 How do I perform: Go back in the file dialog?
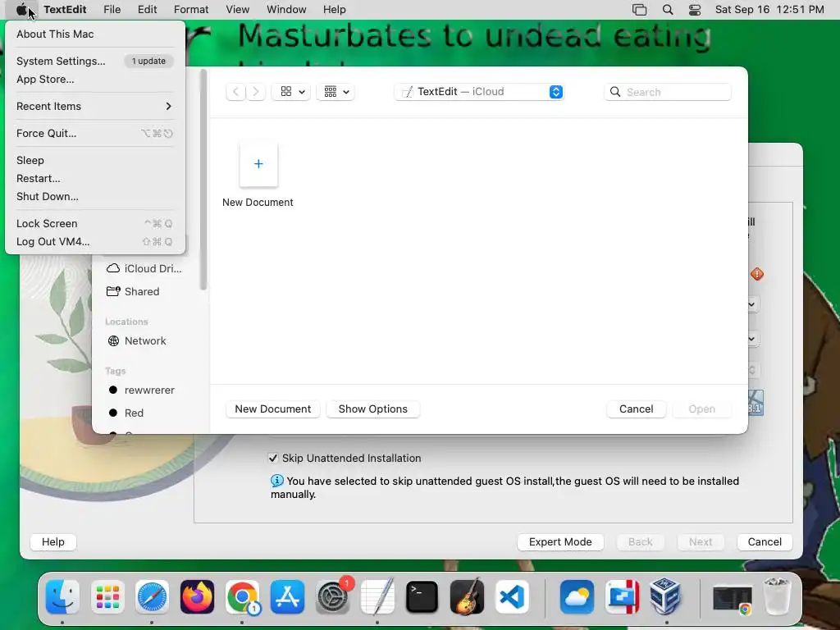[235, 92]
